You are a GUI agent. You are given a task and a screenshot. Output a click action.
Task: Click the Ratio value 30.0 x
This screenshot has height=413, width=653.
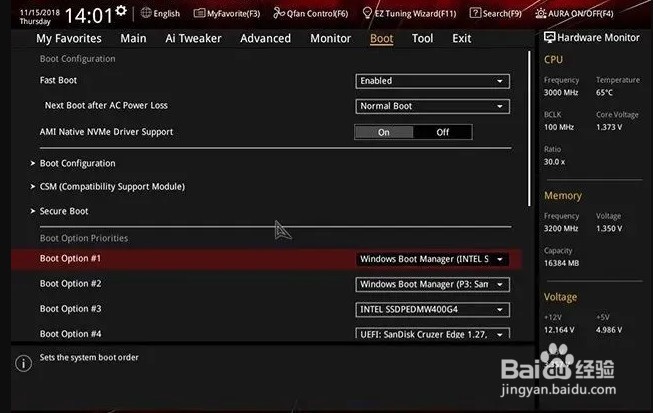click(554, 162)
